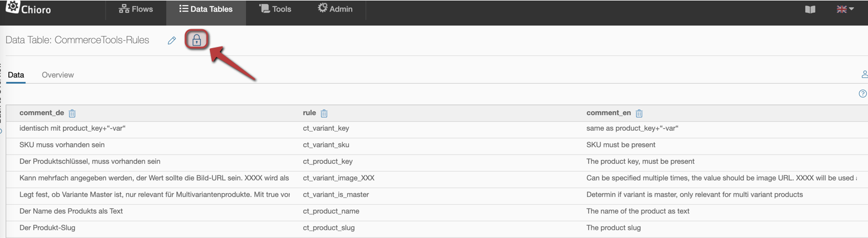Open the documentation book icon
The height and width of the screenshot is (238, 868).
click(x=810, y=9)
